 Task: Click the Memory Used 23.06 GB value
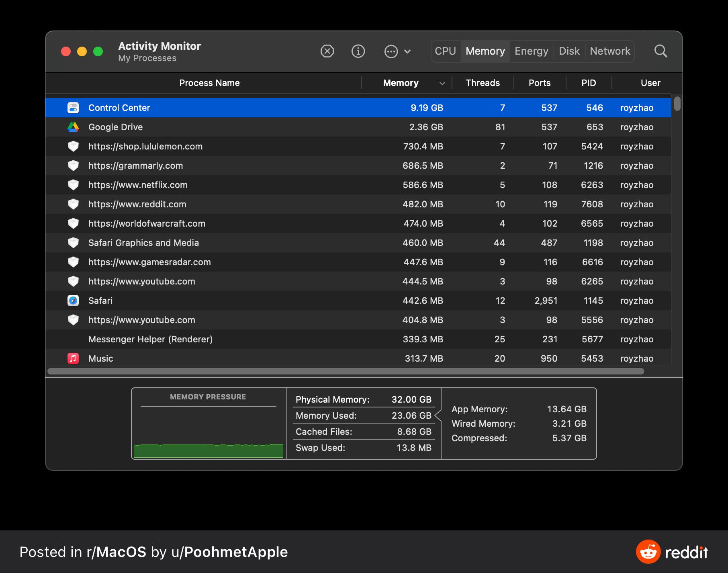coord(411,415)
